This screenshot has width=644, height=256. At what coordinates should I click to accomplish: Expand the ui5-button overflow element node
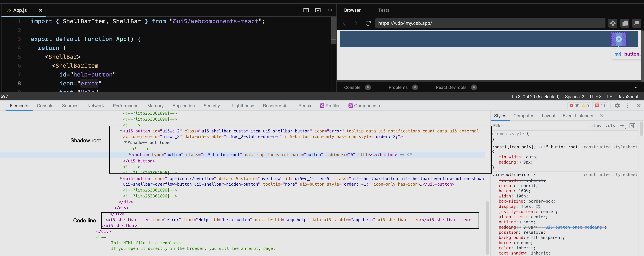pyautogui.click(x=121, y=179)
